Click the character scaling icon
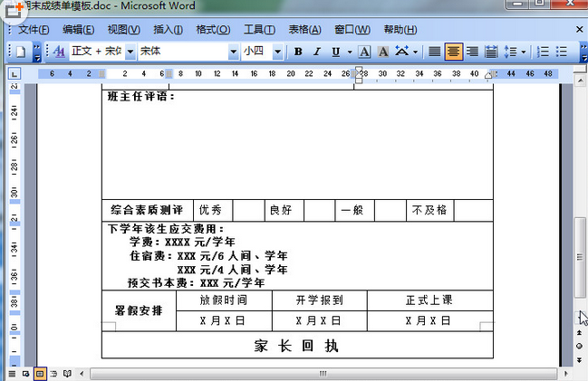588x381 pixels. pyautogui.click(x=401, y=52)
